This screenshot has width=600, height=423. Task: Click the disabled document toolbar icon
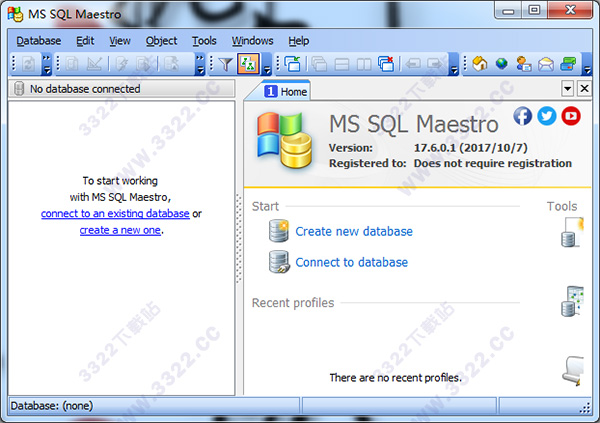72,64
